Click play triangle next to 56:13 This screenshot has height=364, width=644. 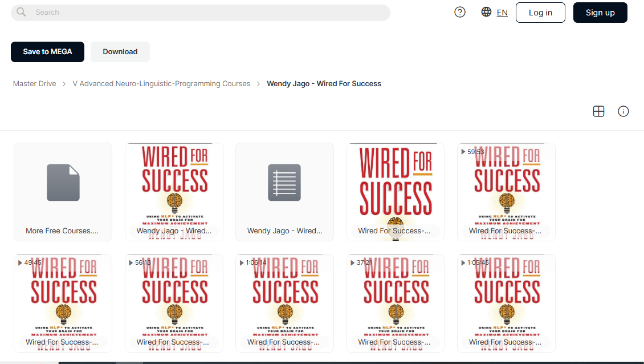click(131, 263)
